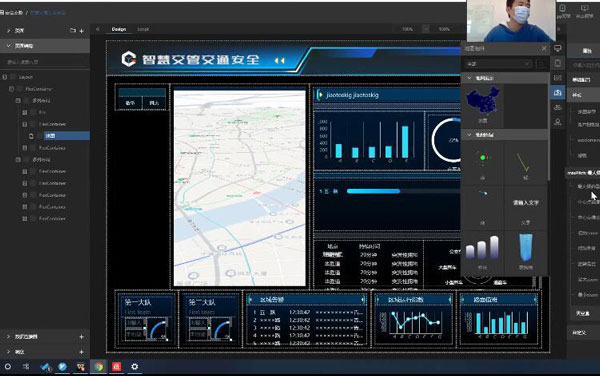Open Visual Studio Code from the taskbar

click(x=45, y=366)
